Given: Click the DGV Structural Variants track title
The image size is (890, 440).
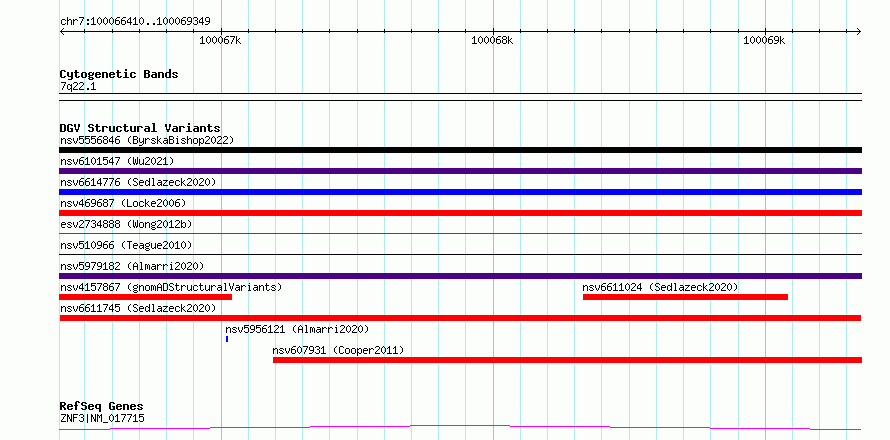Looking at the screenshot, I should point(140,128).
